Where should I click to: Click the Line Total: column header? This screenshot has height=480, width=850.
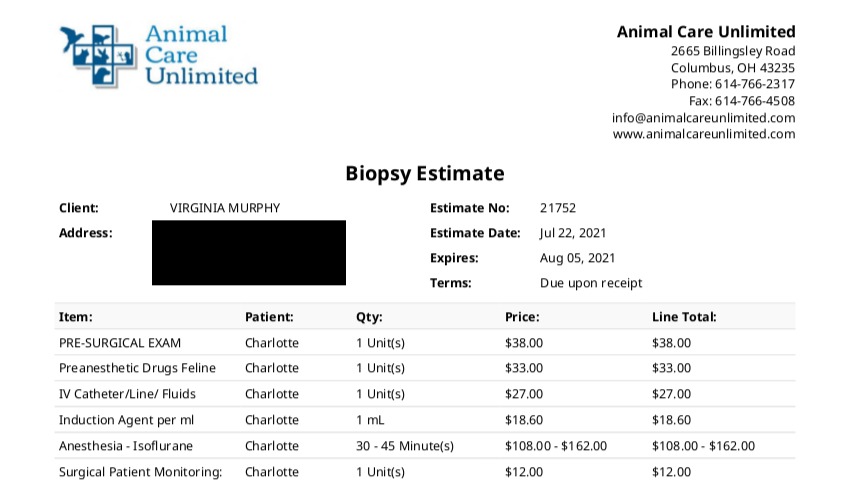tap(684, 317)
